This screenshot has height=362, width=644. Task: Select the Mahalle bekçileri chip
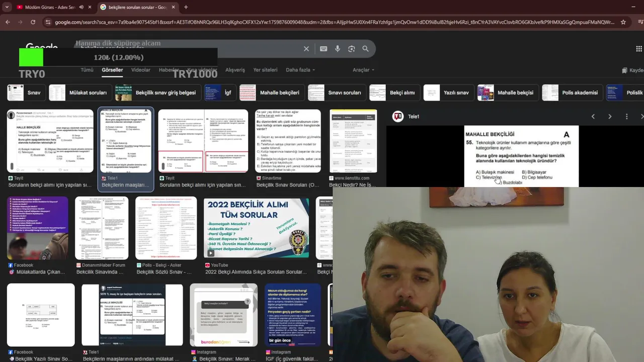(272, 93)
